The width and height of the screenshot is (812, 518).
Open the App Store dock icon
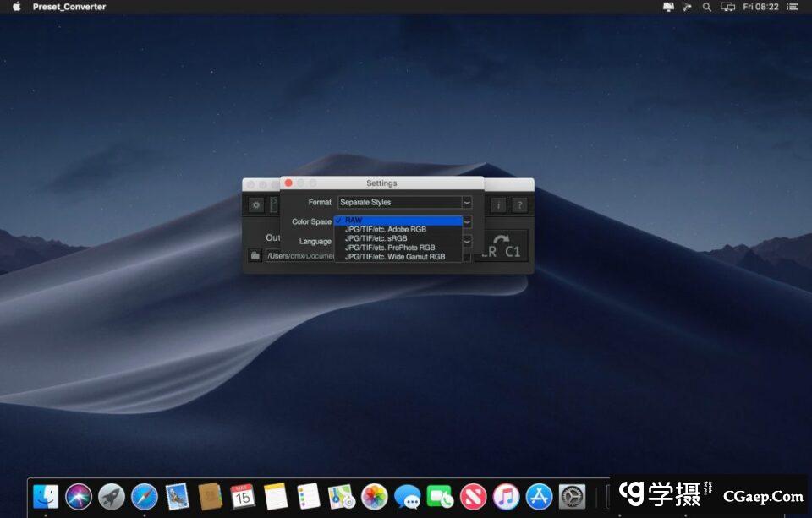pos(539,496)
